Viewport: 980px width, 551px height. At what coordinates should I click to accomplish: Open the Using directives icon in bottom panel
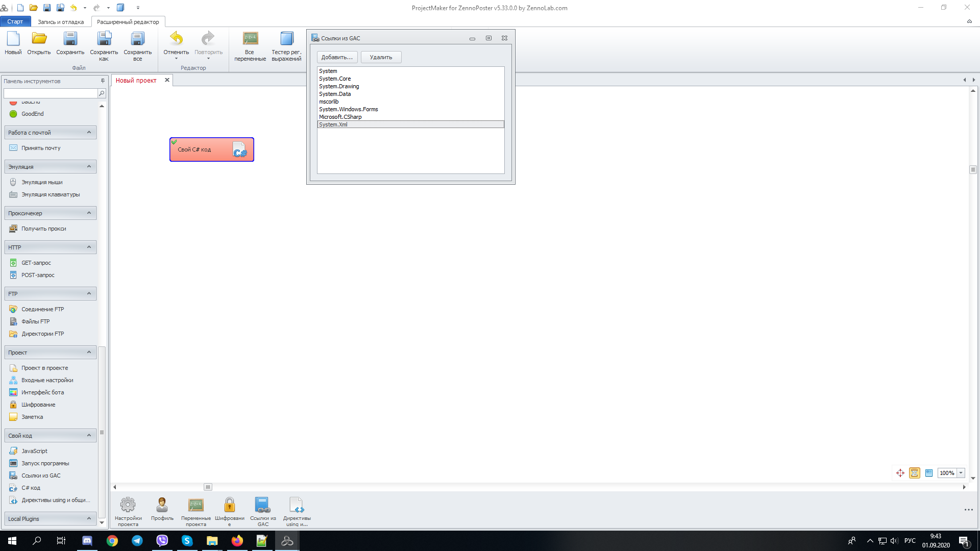[297, 505]
